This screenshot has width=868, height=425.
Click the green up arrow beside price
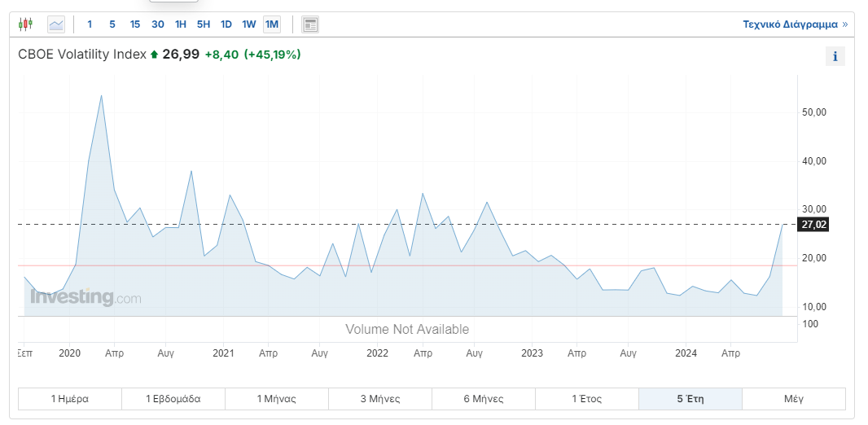pos(154,55)
